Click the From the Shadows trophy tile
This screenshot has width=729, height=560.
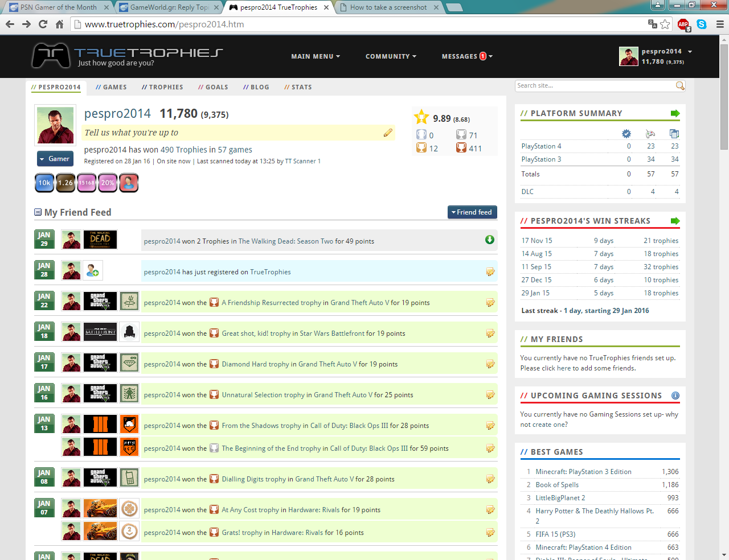pos(129,424)
